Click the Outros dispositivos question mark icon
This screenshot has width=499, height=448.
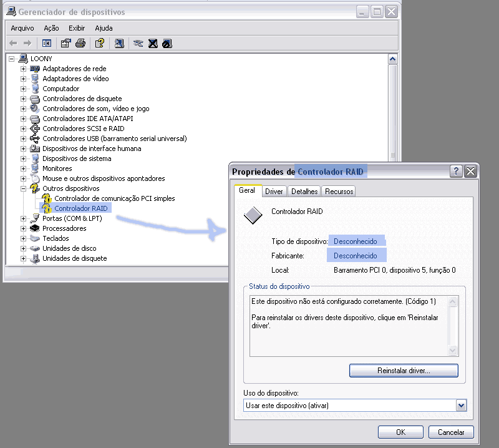click(x=35, y=188)
